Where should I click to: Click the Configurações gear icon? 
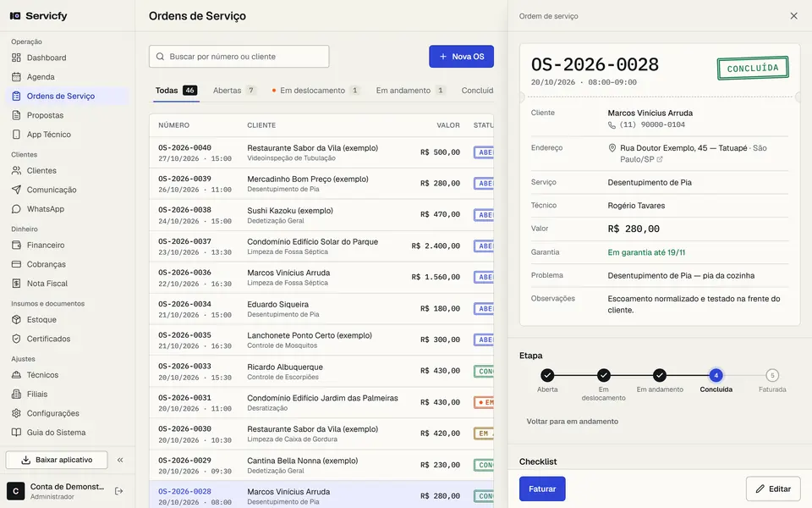[17, 413]
